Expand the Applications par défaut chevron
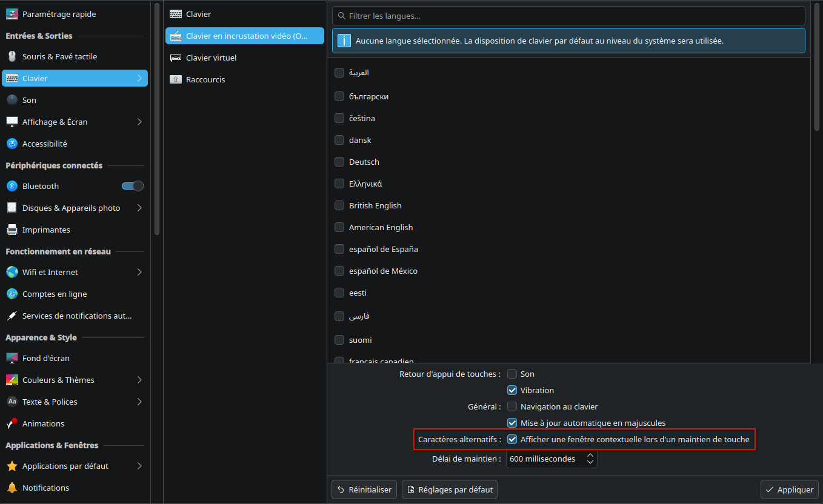The image size is (823, 504). (139, 466)
